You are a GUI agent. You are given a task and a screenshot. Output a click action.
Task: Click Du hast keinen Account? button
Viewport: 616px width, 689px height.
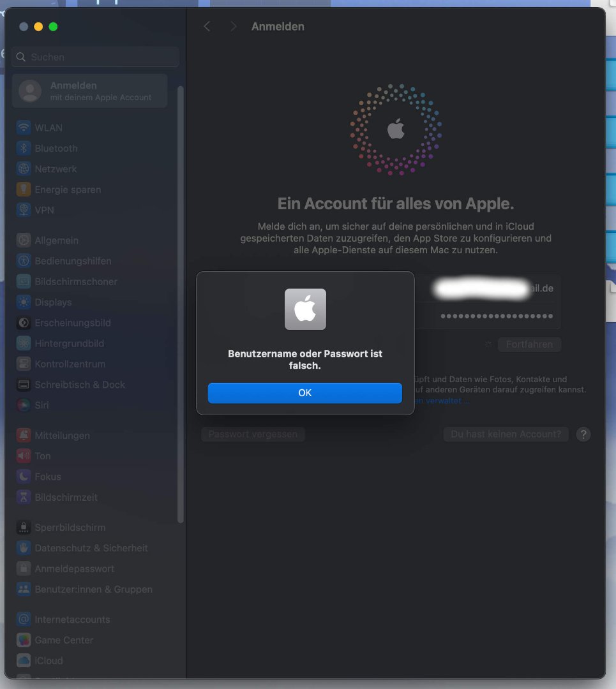click(506, 434)
